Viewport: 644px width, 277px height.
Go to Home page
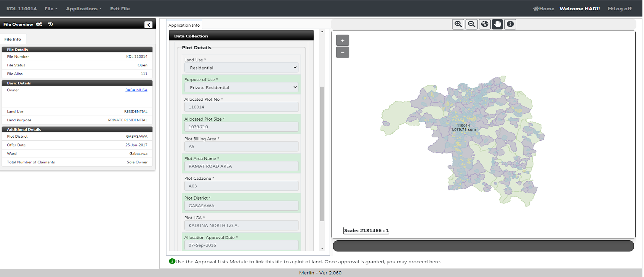[x=544, y=8]
